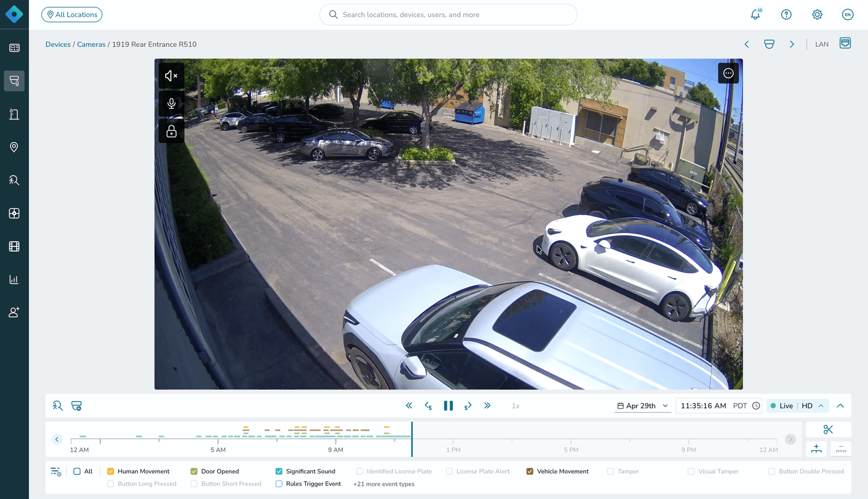Open the dashboard sidebar icon
Image resolution: width=868 pixels, height=499 pixels.
[14, 48]
